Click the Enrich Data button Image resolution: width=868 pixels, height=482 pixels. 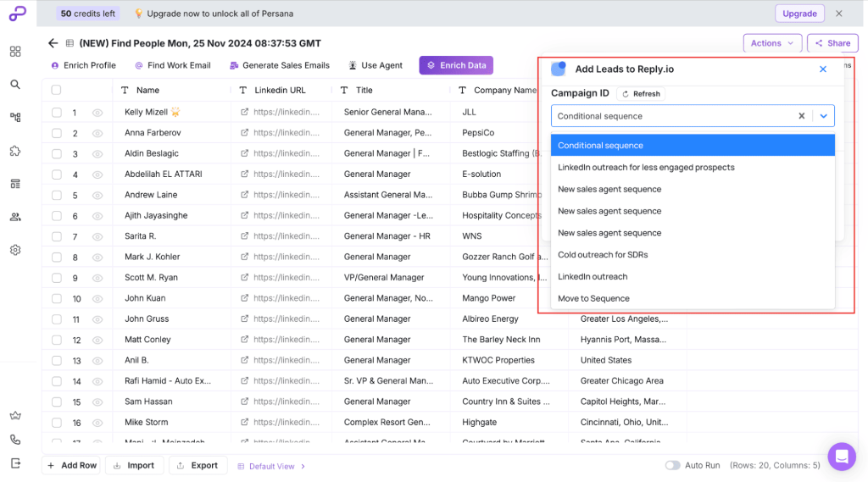pos(456,65)
